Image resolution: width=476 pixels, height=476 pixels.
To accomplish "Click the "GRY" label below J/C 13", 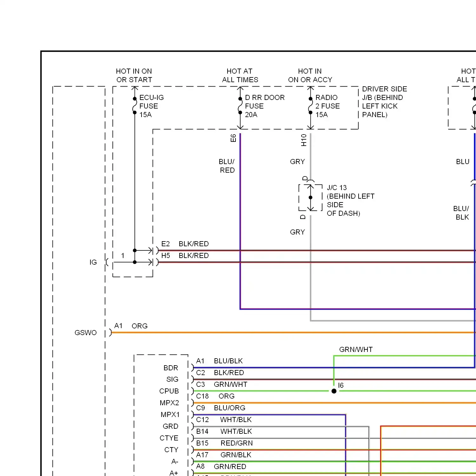I will 297,232.
